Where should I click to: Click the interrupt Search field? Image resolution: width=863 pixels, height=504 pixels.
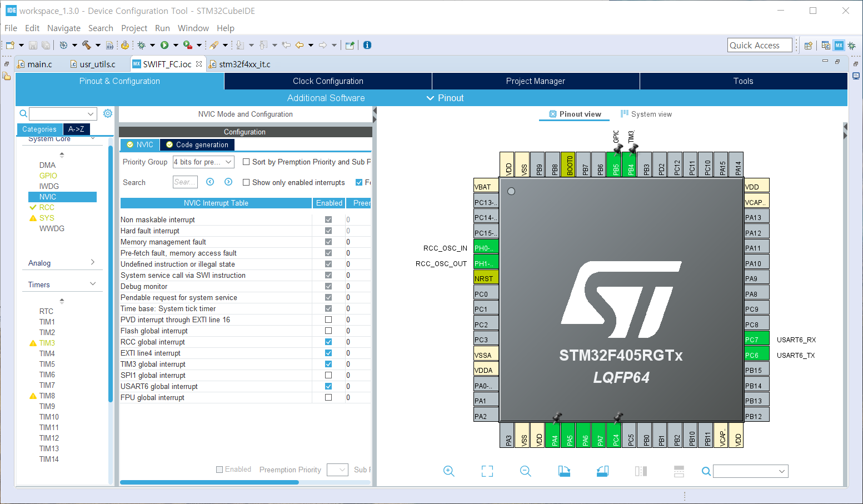pos(185,182)
